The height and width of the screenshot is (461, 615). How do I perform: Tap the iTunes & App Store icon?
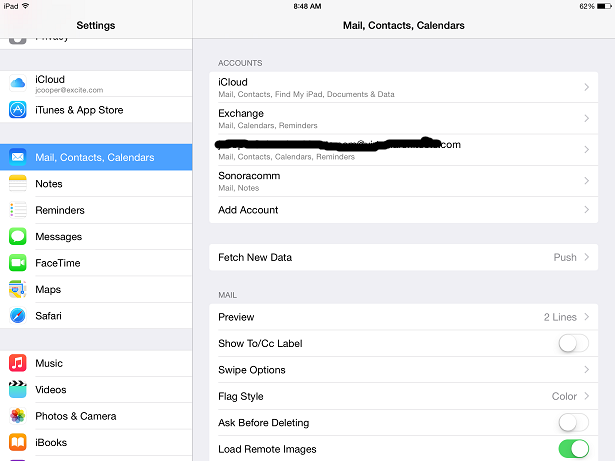[18, 110]
